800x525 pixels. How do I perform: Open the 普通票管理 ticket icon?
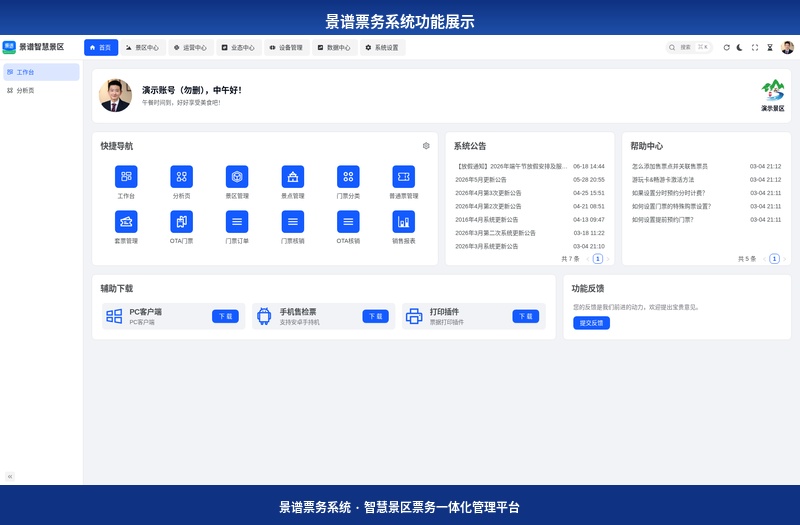(x=404, y=177)
